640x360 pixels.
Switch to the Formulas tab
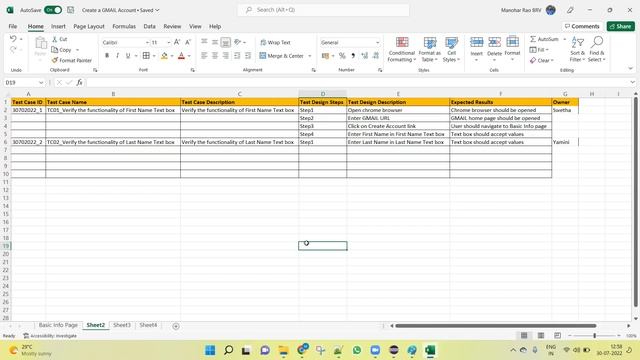(x=124, y=26)
